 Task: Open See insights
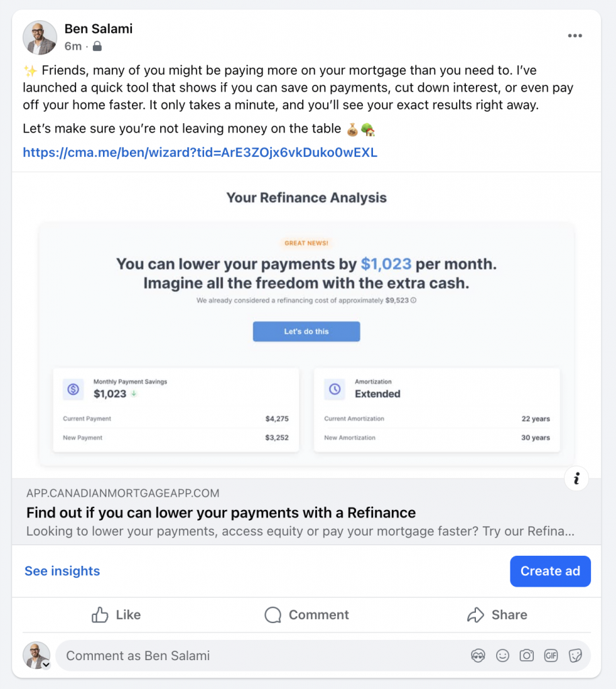pyautogui.click(x=62, y=571)
